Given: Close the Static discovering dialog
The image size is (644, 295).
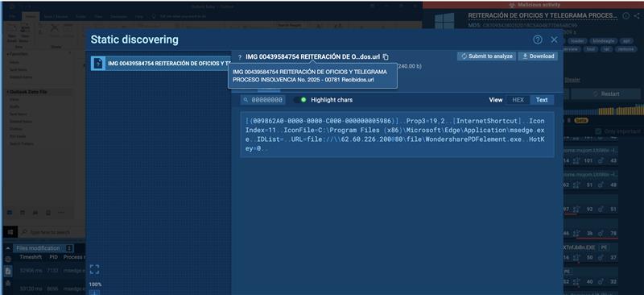Looking at the screenshot, I should 555,39.
